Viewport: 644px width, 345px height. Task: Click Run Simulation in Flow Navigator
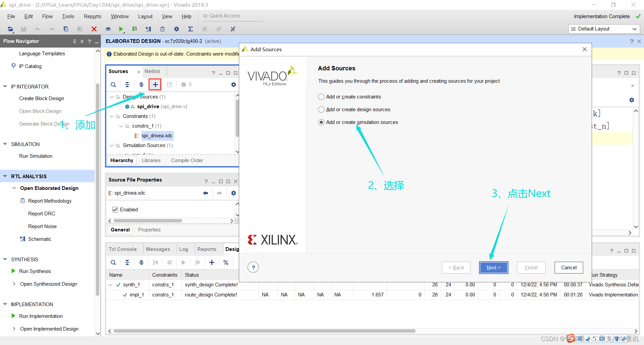pos(36,156)
